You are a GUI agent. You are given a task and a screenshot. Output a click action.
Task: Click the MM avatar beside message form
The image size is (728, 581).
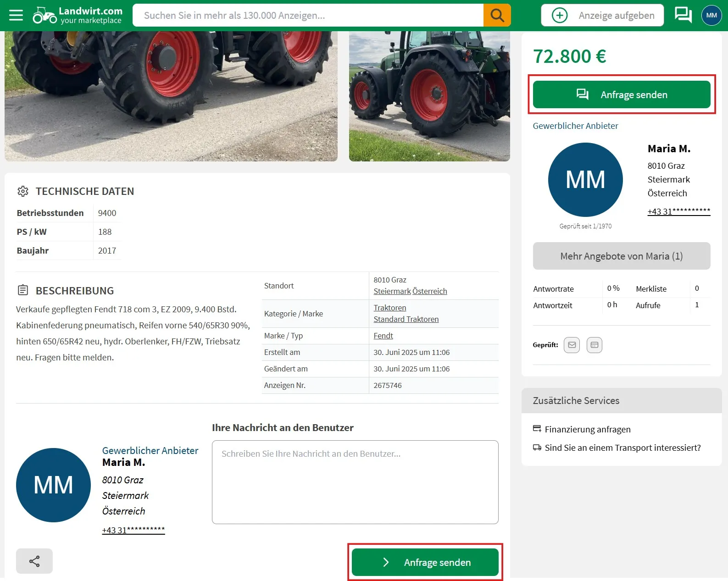pyautogui.click(x=53, y=485)
